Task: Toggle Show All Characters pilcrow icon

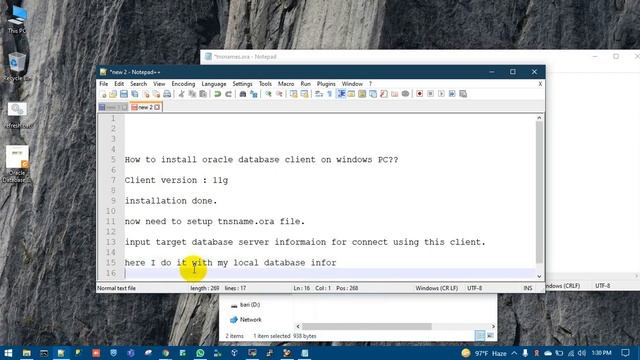Action: (330, 94)
